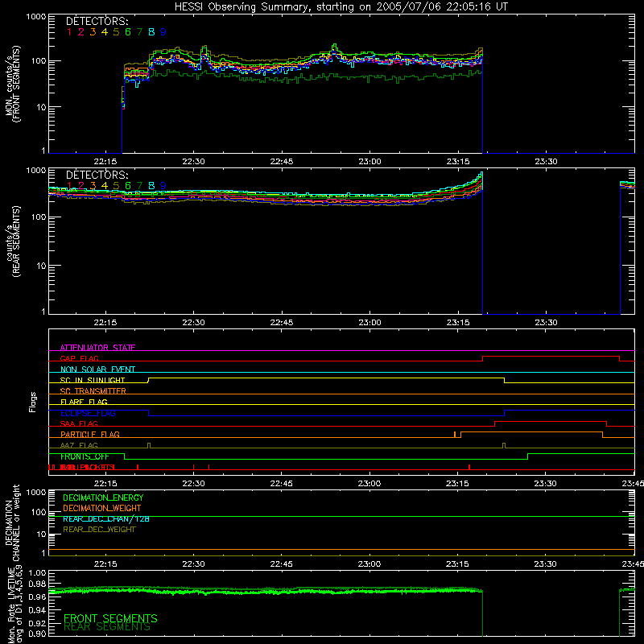Click 23:15 tick under rear segments plot
The height and width of the screenshot is (644, 644).
coord(458,323)
